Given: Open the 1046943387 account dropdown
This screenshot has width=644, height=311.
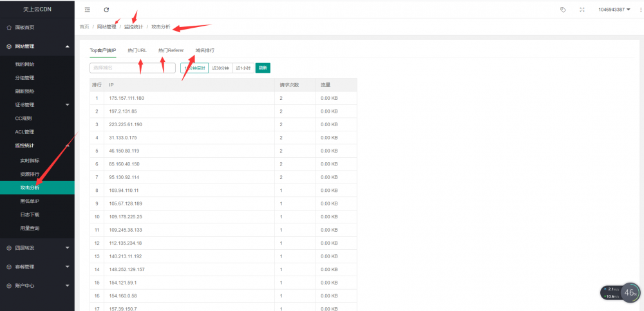Looking at the screenshot, I should 614,10.
